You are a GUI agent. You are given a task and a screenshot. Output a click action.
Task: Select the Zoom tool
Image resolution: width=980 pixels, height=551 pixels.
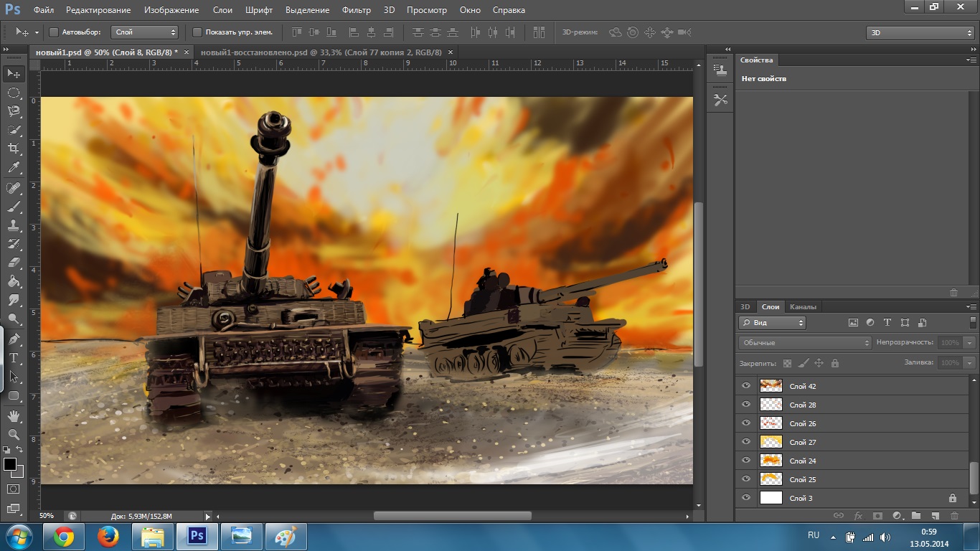click(14, 435)
